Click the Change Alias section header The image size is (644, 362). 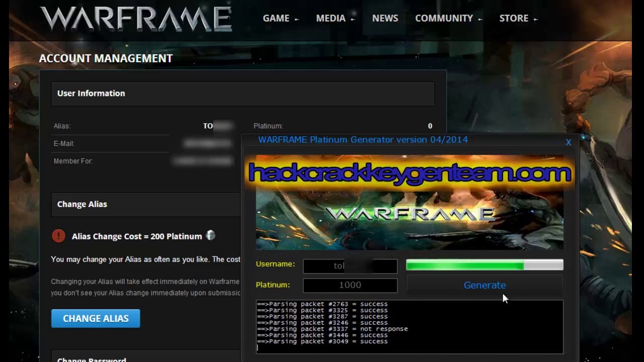[146, 204]
